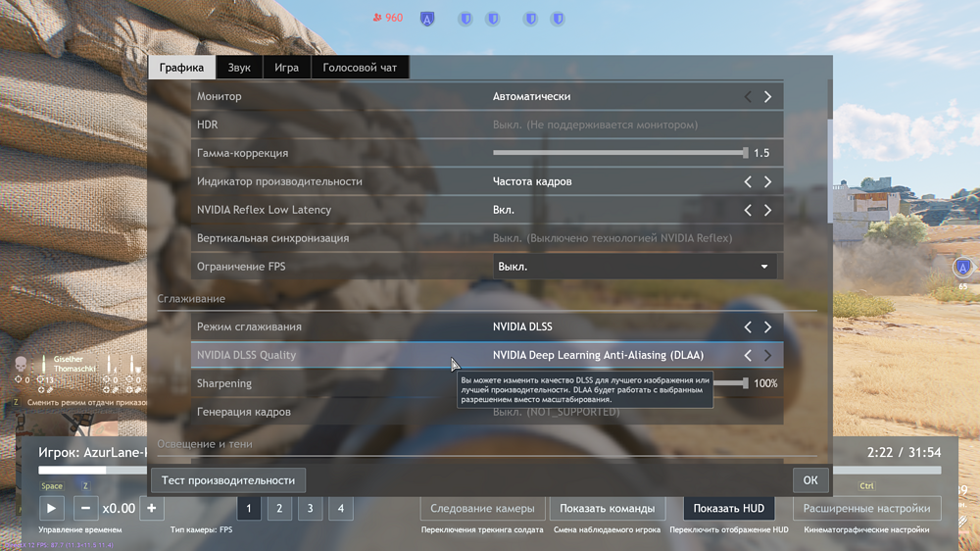980x551 pixels.
Task: Click Показать команды button
Action: 607,509
